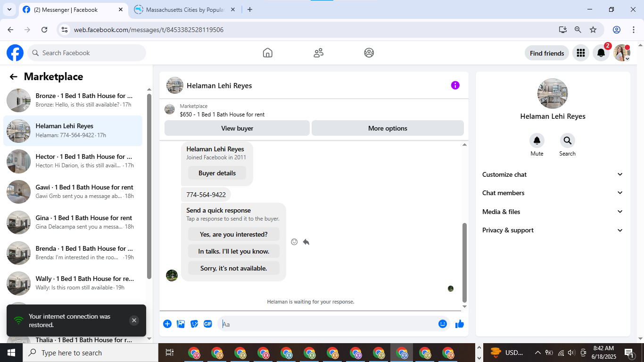Open Gawi's 1 Bed 1 Bath conversation

pyautogui.click(x=73, y=192)
